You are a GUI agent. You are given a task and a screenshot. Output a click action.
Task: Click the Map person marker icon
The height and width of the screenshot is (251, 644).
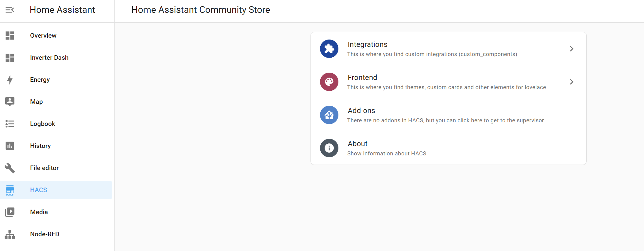point(10,102)
